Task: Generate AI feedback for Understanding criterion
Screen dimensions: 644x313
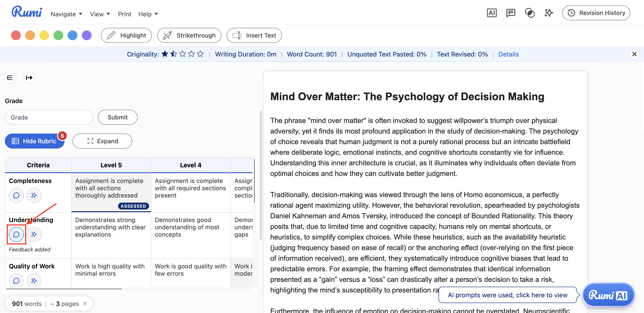Action: click(x=34, y=234)
